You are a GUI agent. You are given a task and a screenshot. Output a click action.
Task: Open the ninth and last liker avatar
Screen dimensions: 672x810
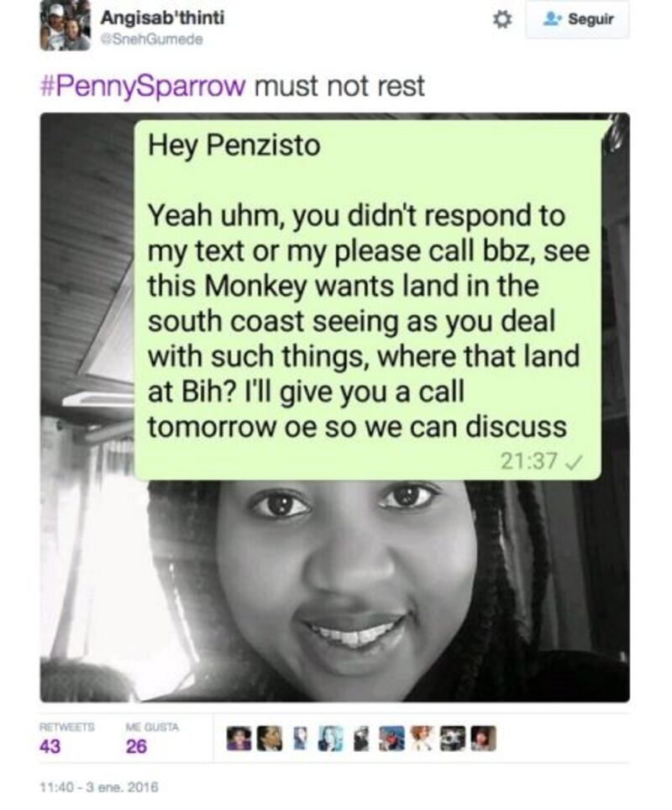coord(485,739)
